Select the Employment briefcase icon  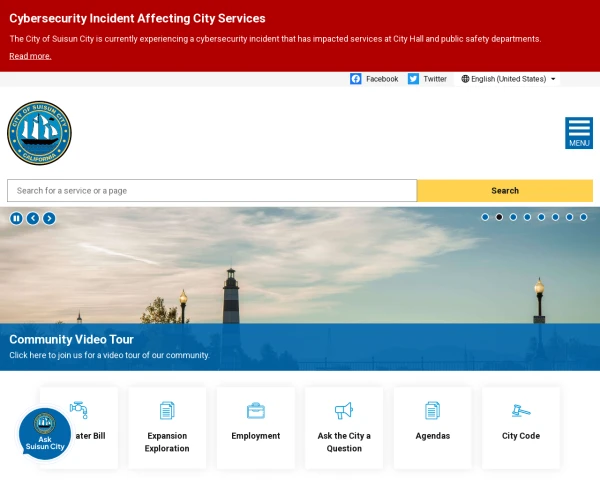click(256, 410)
